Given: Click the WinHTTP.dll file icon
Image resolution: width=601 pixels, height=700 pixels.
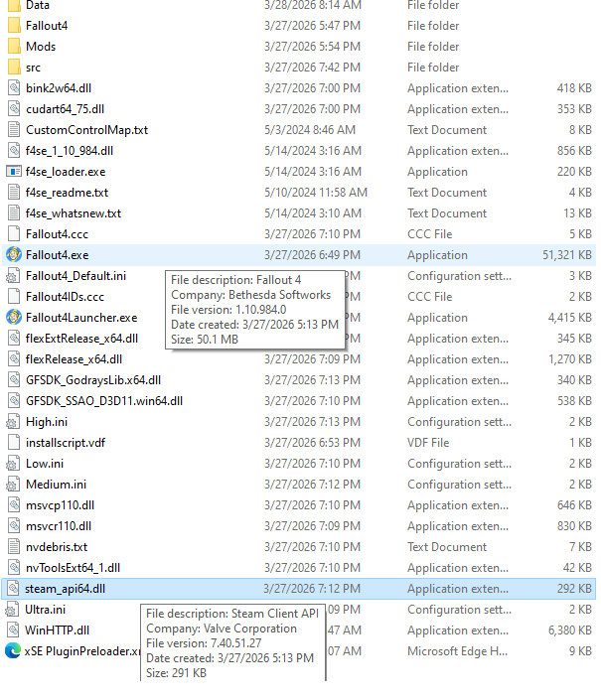Looking at the screenshot, I should (x=13, y=630).
